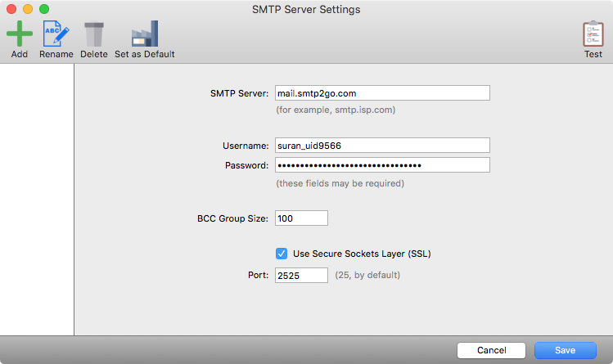
Task: Select the Password field
Action: point(382,165)
